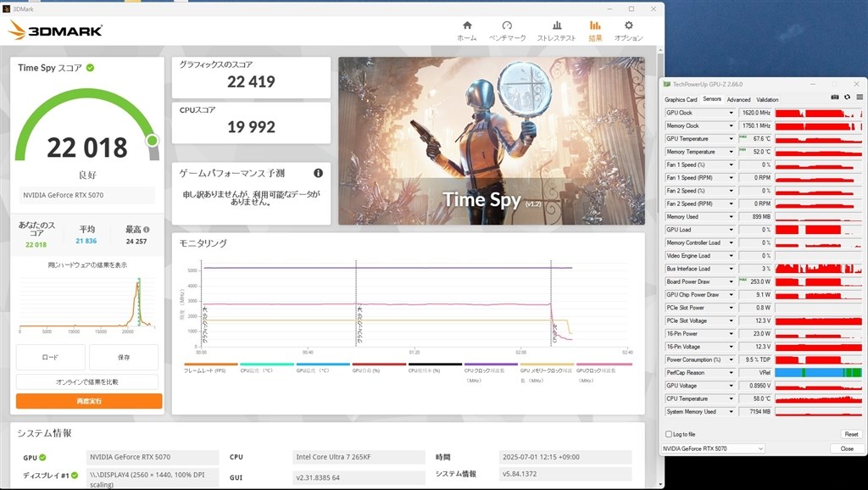Click オンラインで結果を比較 button

(87, 382)
